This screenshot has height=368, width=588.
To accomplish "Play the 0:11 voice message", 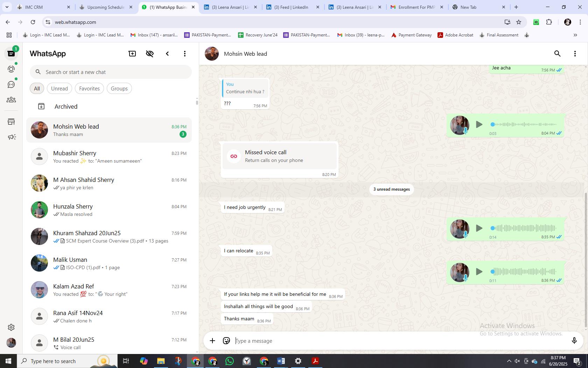I will point(479,272).
